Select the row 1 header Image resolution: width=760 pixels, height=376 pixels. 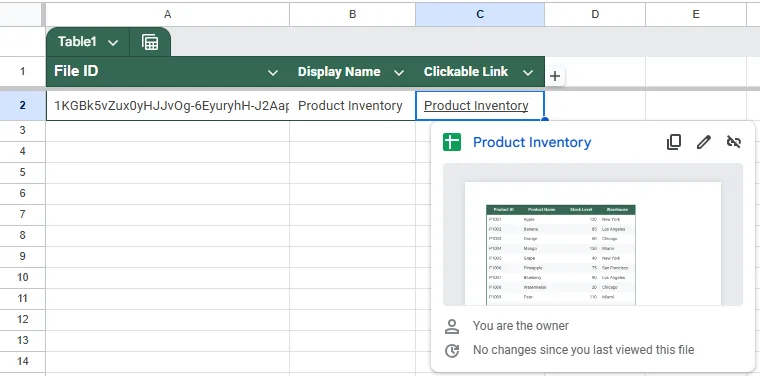[22, 72]
